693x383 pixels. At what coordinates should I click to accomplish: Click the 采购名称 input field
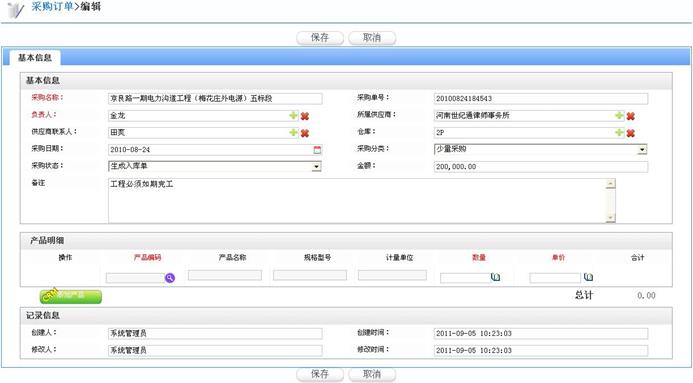pyautogui.click(x=215, y=99)
